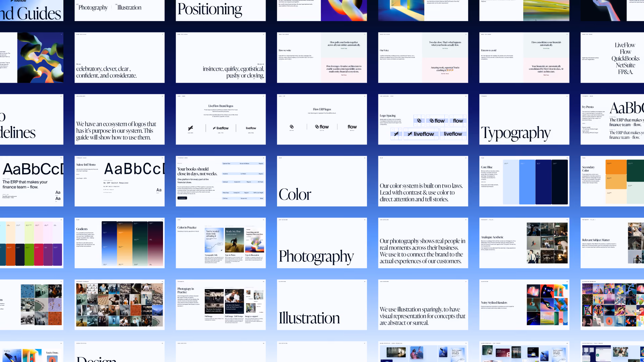Select the pale blue swatch in Core Blue slide

[511, 182]
